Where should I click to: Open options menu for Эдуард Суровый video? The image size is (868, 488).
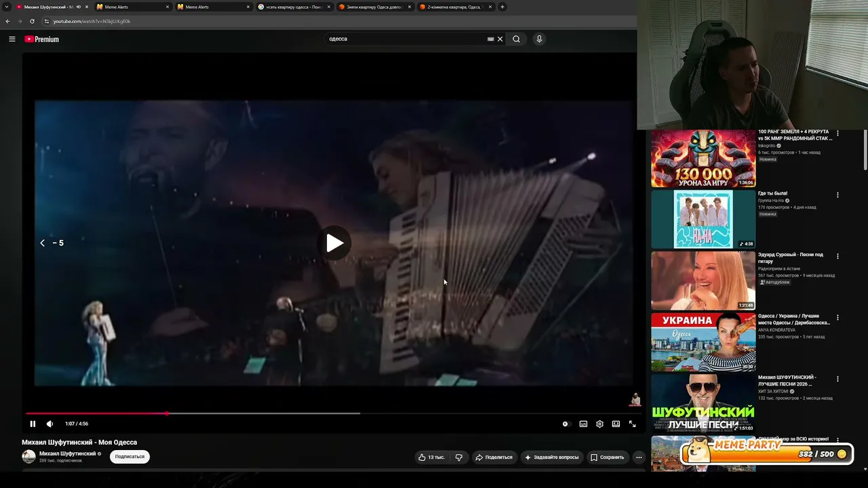tap(837, 256)
